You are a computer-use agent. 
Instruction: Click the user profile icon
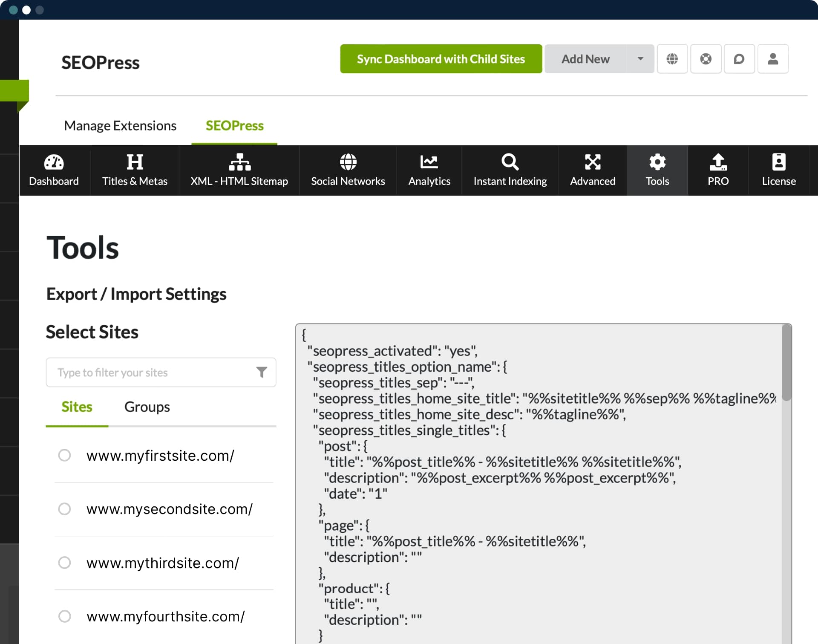coord(772,58)
